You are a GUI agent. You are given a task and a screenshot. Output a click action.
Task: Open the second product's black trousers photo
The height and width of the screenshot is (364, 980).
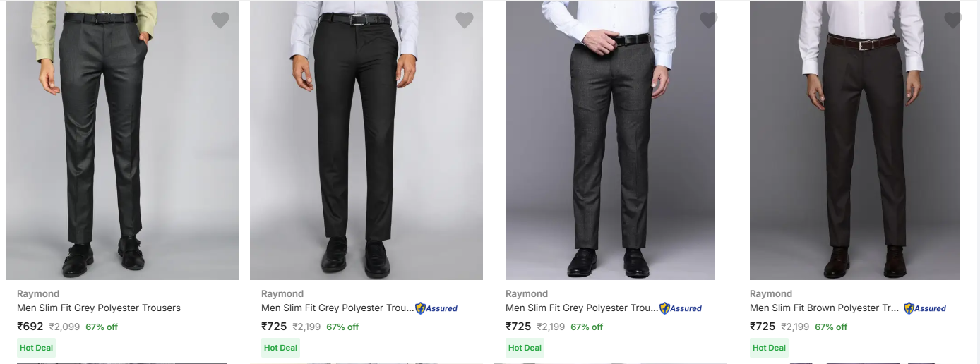[x=366, y=141]
